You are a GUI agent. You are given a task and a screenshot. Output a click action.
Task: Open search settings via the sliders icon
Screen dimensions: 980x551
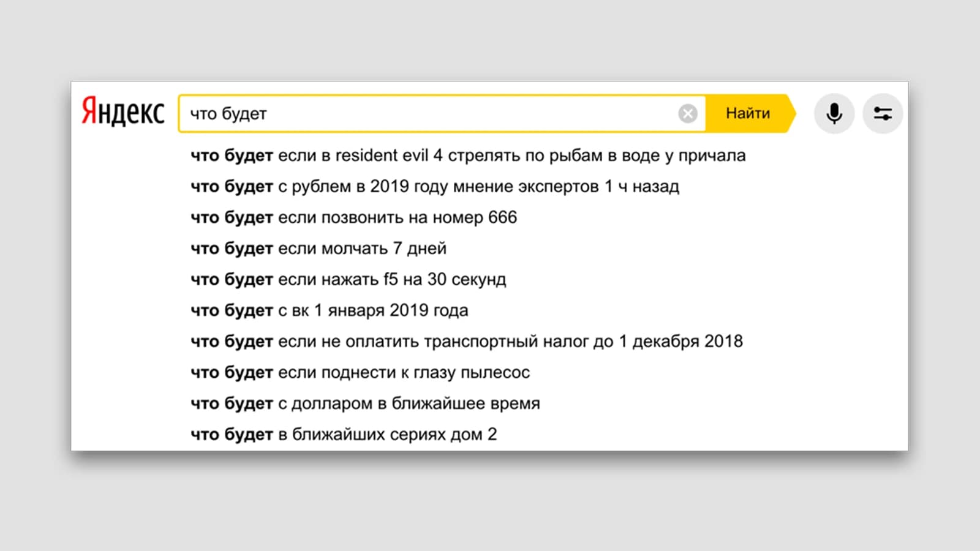882,113
